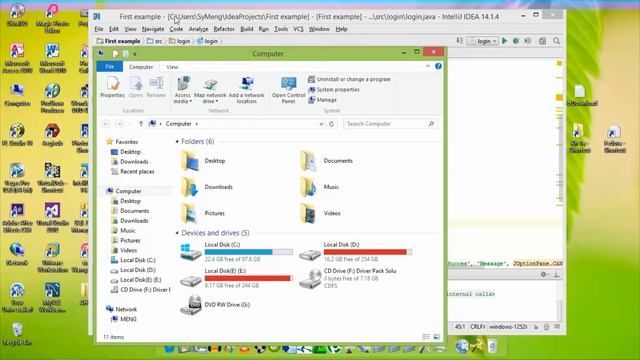The image size is (640, 360).
Task: Click the Search Computer field
Action: (389, 124)
